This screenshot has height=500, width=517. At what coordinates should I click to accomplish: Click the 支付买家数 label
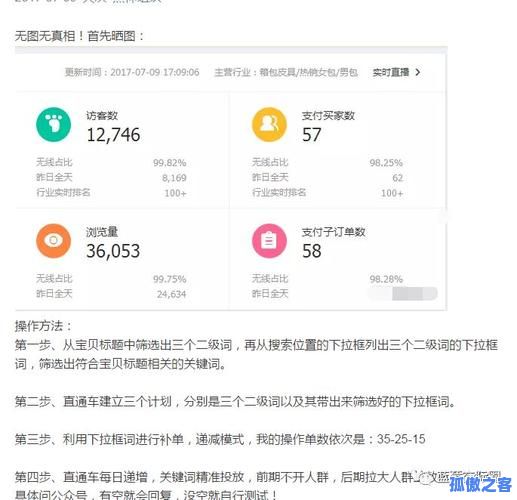pos(328,116)
